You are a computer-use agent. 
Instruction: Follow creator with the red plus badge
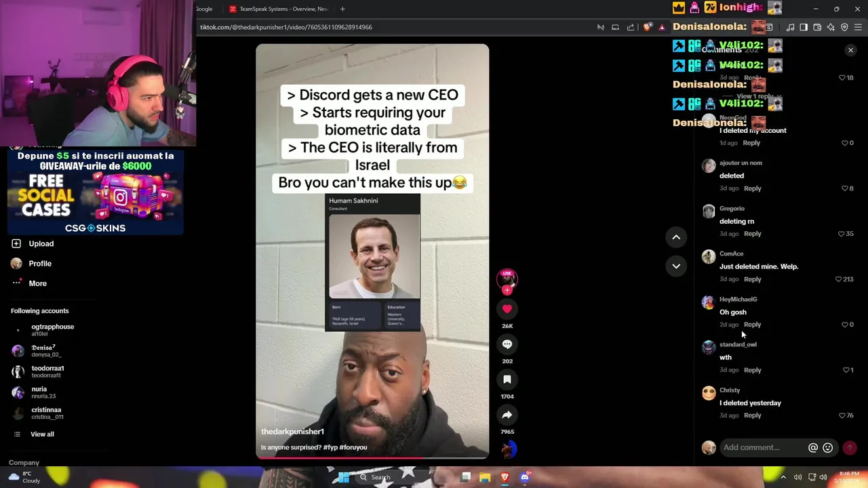(x=507, y=290)
